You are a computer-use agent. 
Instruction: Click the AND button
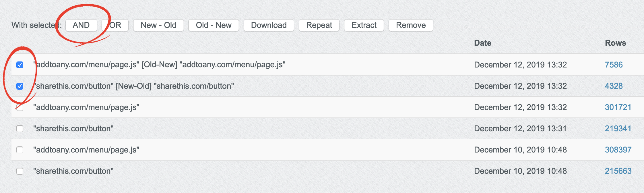pos(81,25)
